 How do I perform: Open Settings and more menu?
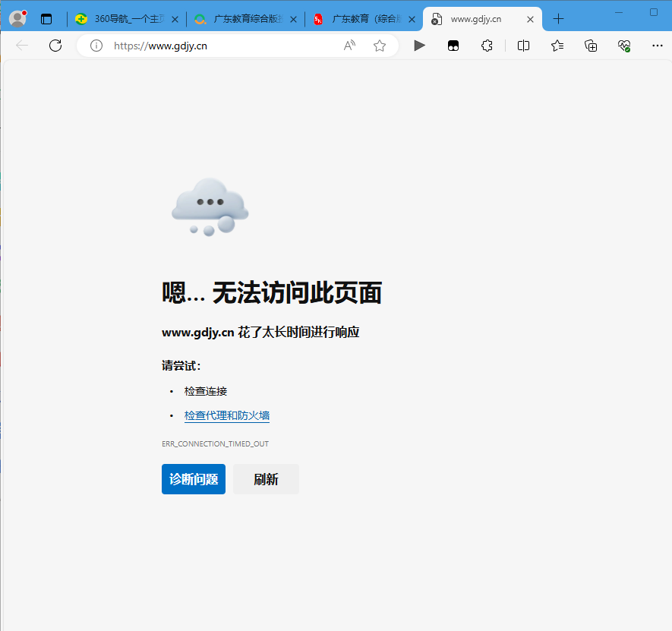pos(658,46)
